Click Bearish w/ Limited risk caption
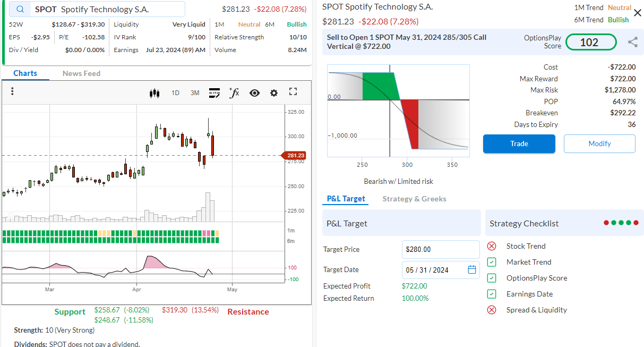 (x=398, y=181)
